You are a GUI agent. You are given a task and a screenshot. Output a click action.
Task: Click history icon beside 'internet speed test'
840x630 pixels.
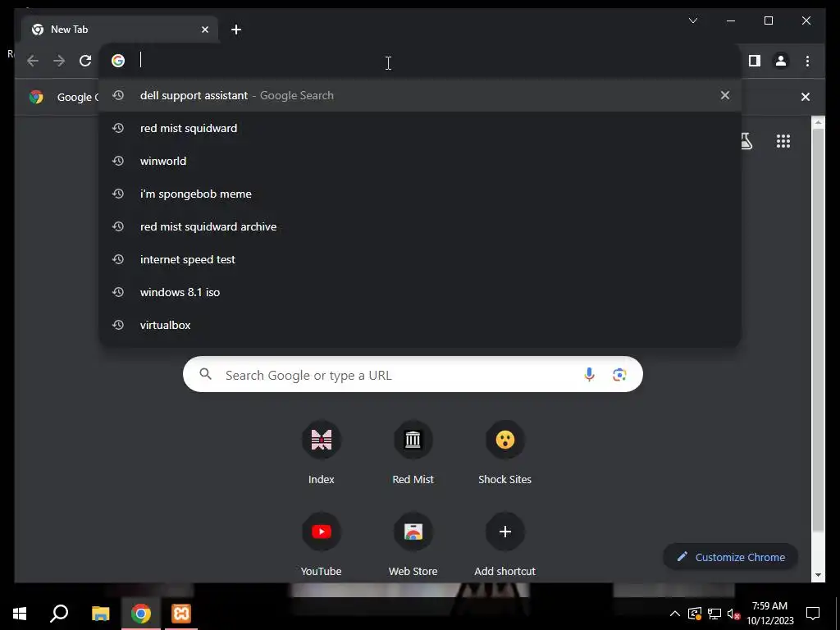pos(118,259)
